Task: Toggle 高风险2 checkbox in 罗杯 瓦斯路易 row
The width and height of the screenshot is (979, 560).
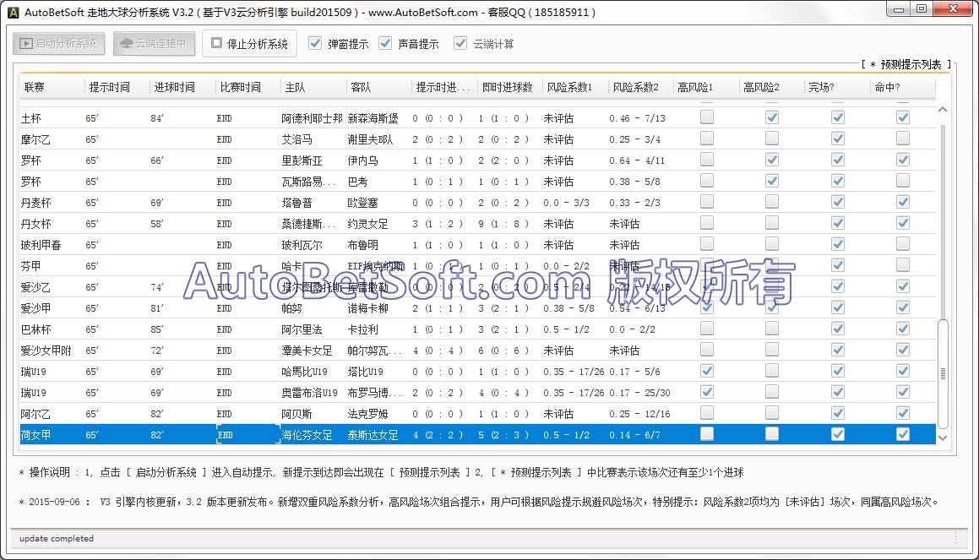Action: click(772, 181)
